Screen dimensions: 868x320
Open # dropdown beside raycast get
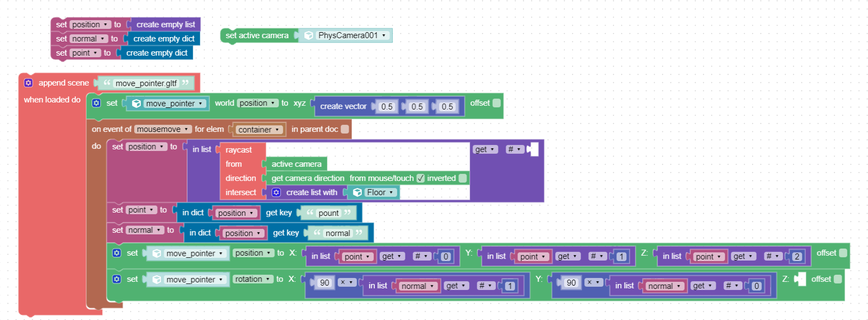[x=514, y=149]
